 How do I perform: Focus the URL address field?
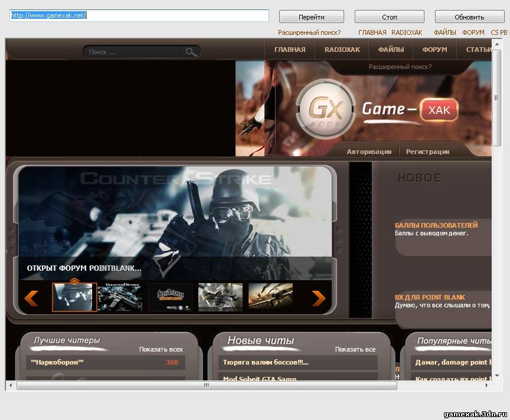(139, 15)
